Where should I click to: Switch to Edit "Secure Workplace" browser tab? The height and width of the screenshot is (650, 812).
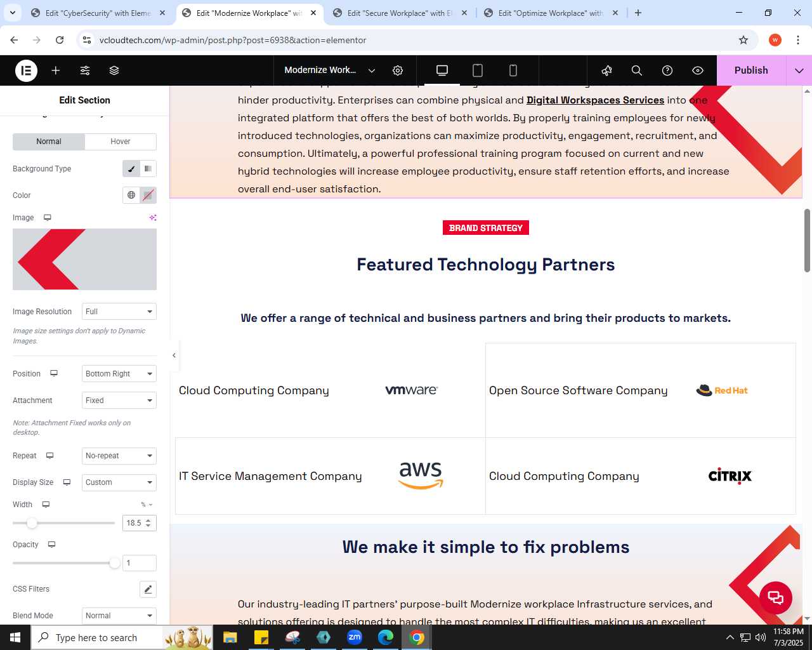pos(400,13)
